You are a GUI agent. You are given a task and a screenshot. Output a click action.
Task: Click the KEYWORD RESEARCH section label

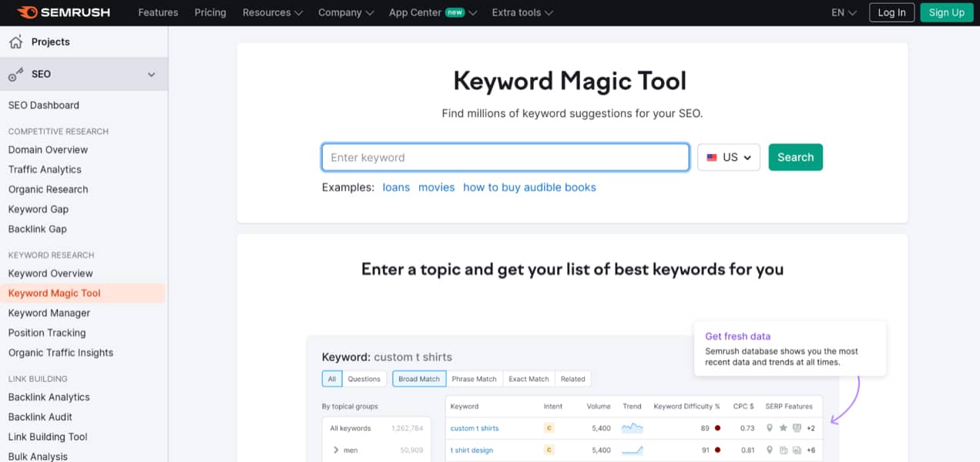tap(51, 255)
